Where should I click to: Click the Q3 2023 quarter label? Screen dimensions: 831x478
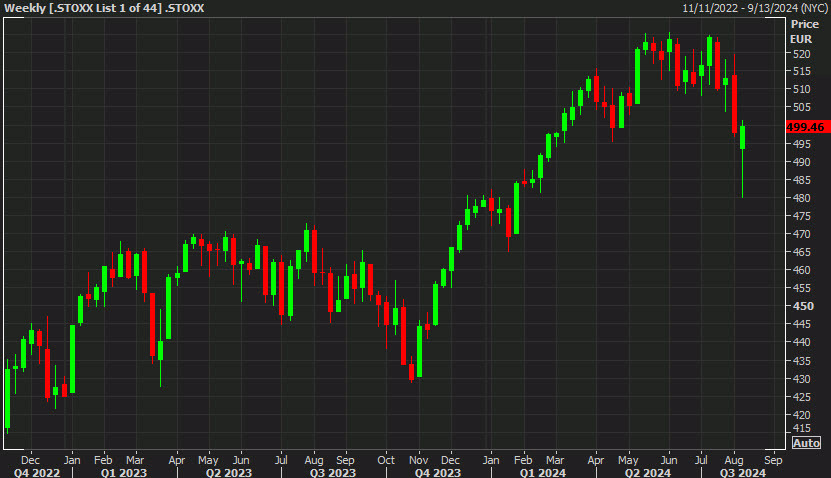(x=333, y=472)
